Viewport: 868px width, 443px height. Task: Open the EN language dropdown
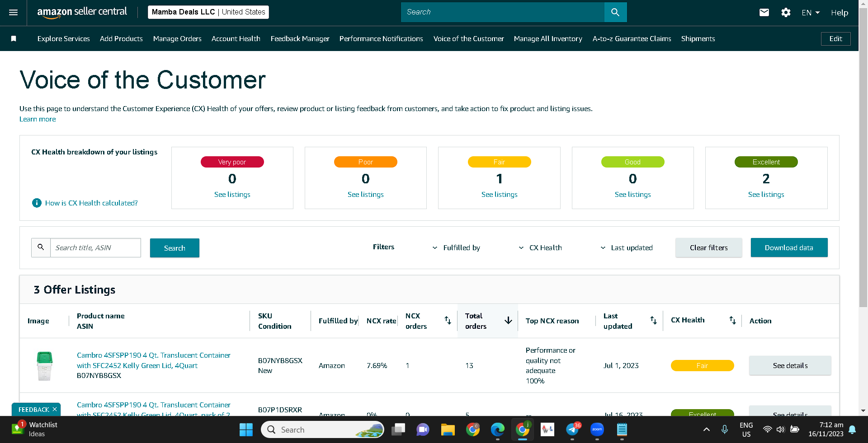tap(811, 13)
